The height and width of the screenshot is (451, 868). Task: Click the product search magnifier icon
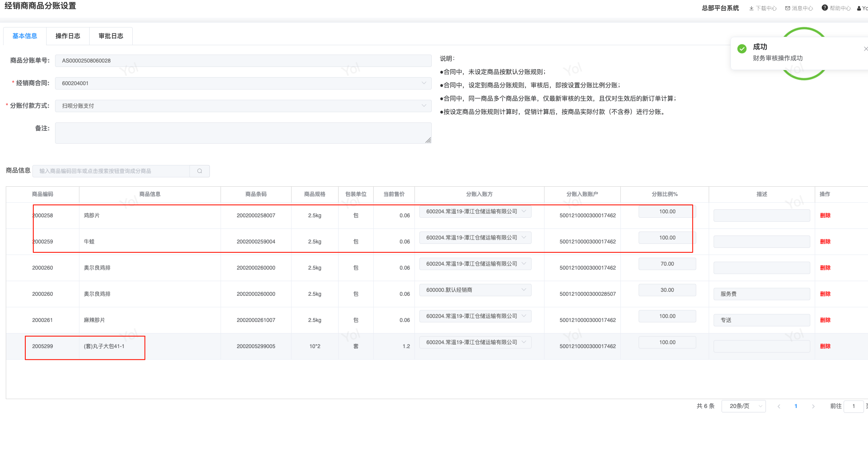(x=200, y=171)
